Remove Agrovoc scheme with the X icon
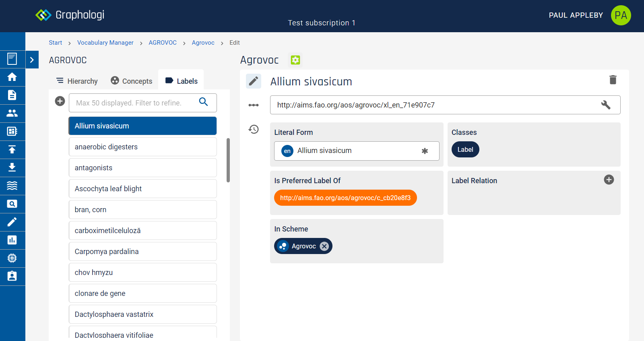The height and width of the screenshot is (341, 644). coord(324,246)
